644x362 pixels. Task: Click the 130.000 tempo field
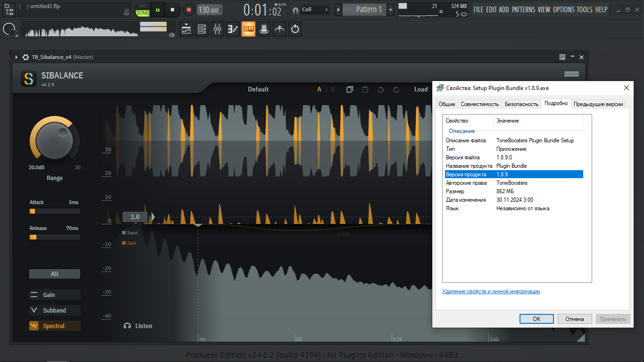(x=210, y=10)
